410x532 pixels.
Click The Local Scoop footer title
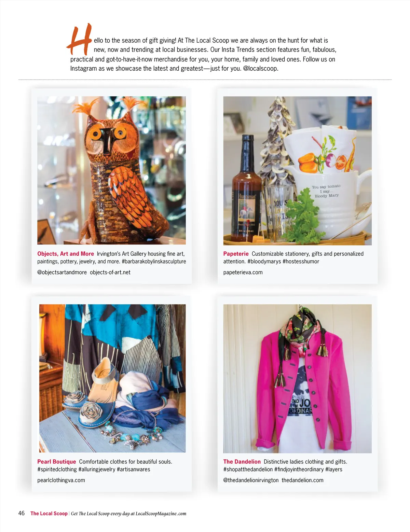tap(49, 514)
